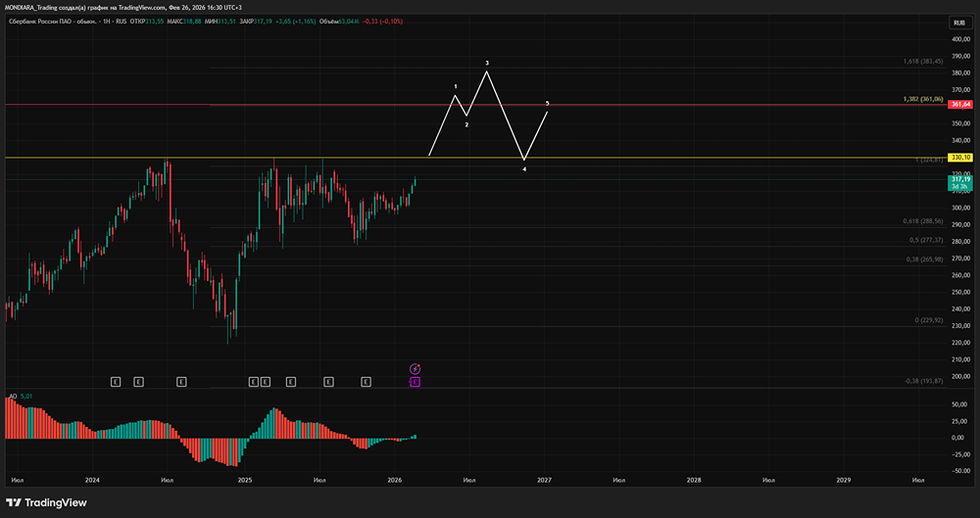The image size is (980, 518).
Task: Click the 200,00 price scale value
Action: click(962, 376)
